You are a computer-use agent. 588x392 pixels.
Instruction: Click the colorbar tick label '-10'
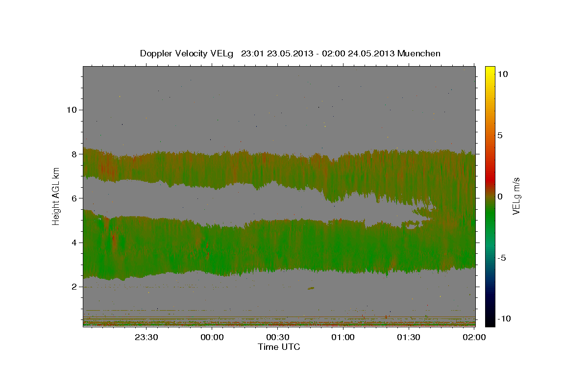point(503,319)
